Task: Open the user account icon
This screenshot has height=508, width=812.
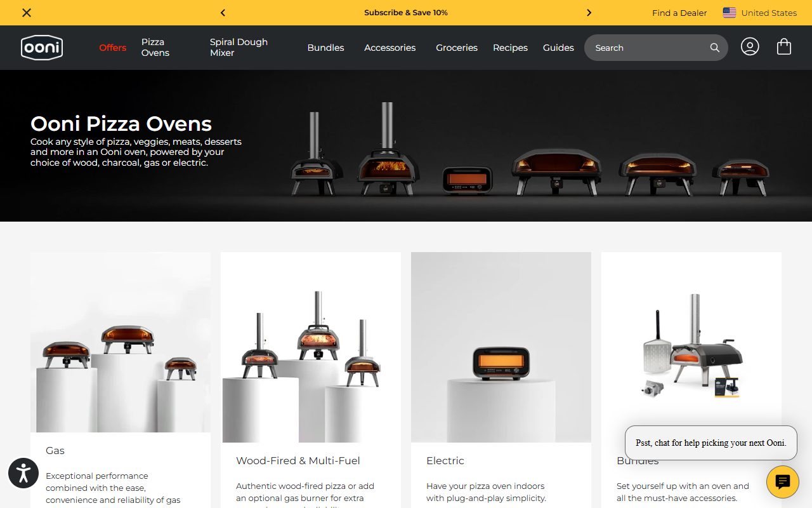Action: [x=750, y=47]
